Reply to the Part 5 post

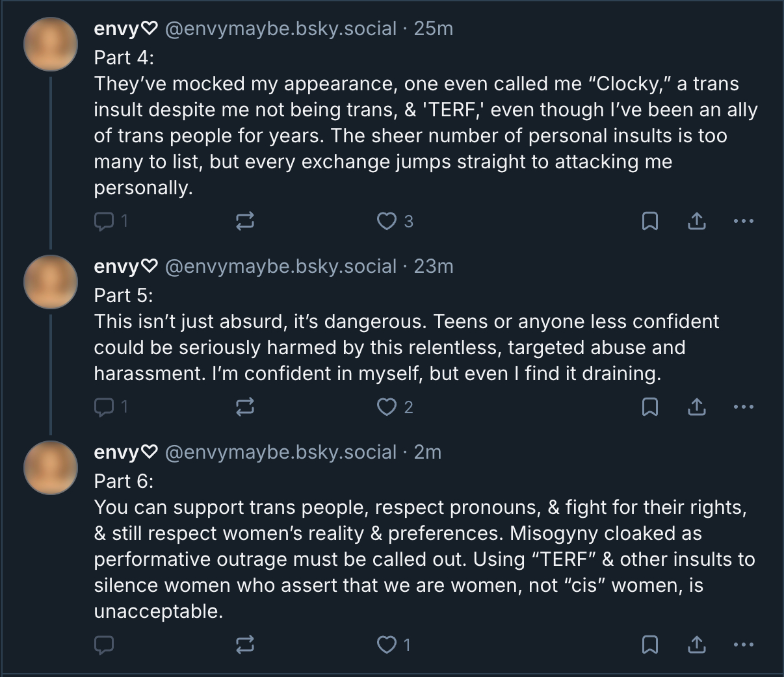tap(104, 407)
